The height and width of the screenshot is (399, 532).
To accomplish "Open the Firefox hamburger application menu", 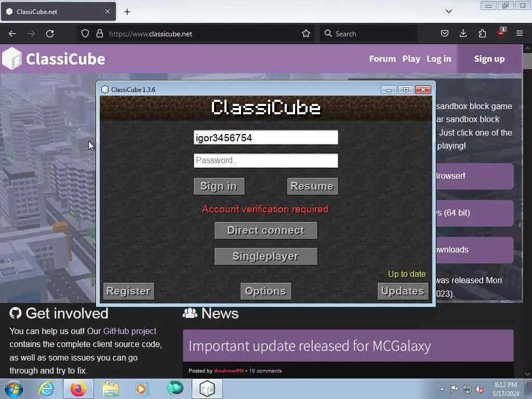I will pyautogui.click(x=520, y=34).
